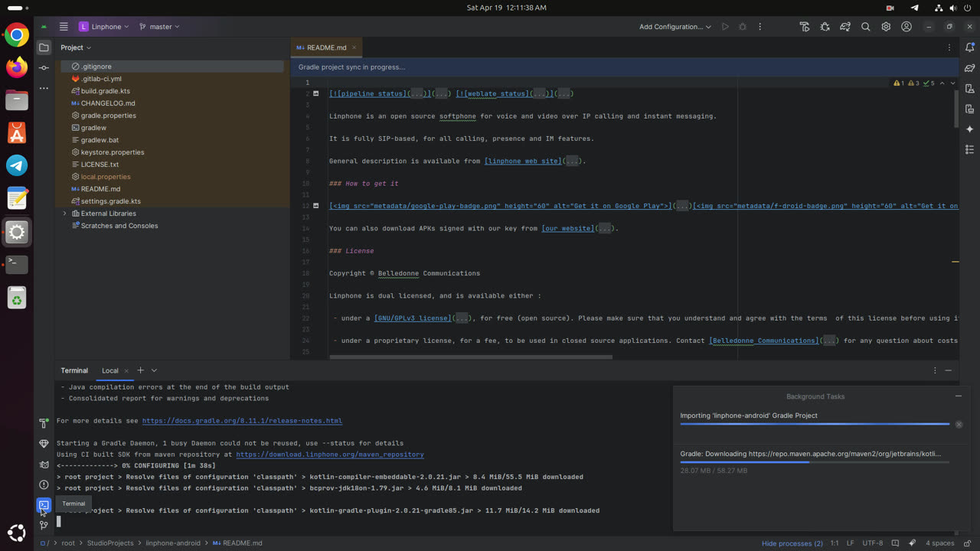Toggle fold marker on line 12
This screenshot has width=980, height=551.
point(315,206)
